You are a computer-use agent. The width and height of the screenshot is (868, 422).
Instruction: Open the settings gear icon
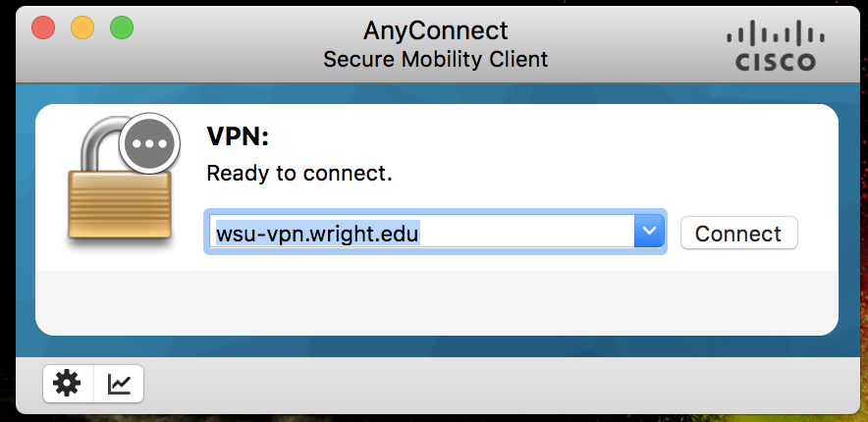pyautogui.click(x=68, y=384)
